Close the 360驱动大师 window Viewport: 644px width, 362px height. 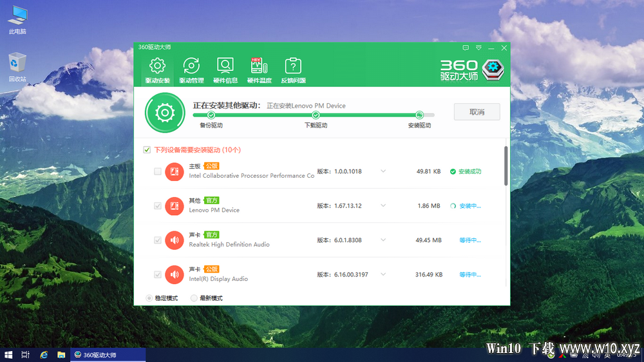[504, 48]
